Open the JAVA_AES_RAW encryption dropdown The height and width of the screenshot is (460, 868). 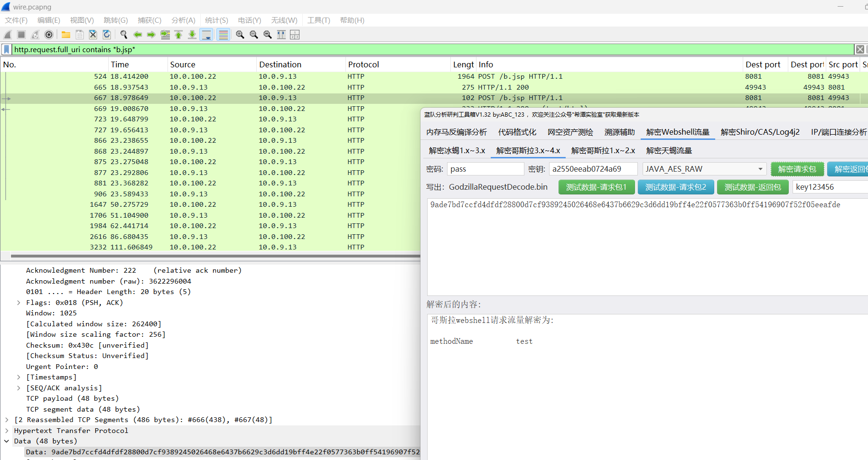tap(704, 169)
